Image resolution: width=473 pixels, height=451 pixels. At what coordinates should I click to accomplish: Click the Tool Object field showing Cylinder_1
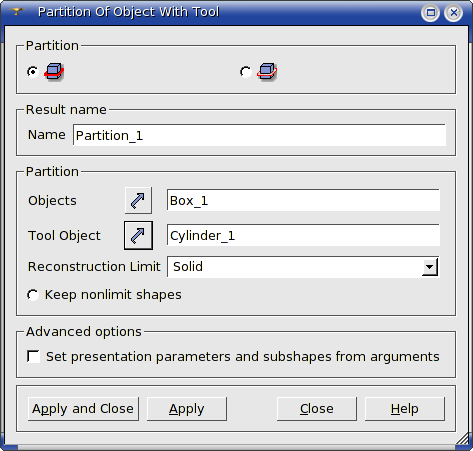[x=303, y=235]
